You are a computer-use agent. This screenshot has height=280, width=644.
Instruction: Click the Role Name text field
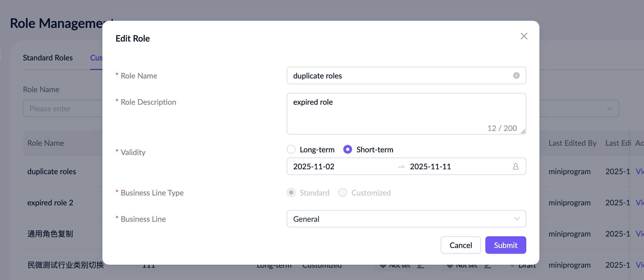pyautogui.click(x=399, y=75)
